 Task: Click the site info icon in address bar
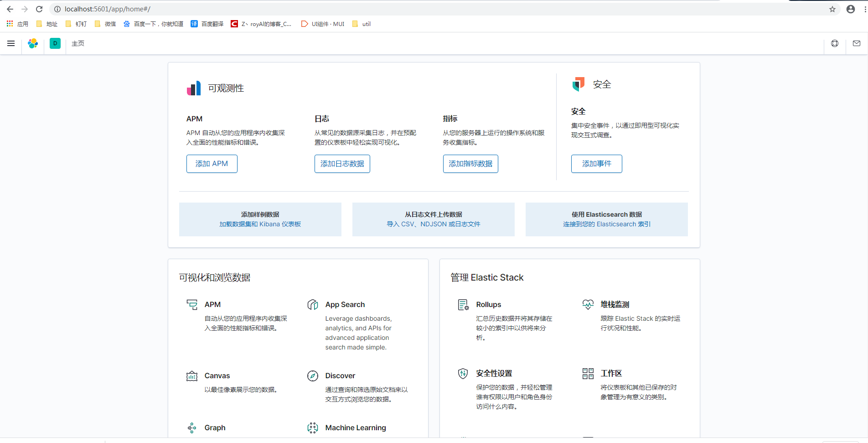tap(57, 9)
